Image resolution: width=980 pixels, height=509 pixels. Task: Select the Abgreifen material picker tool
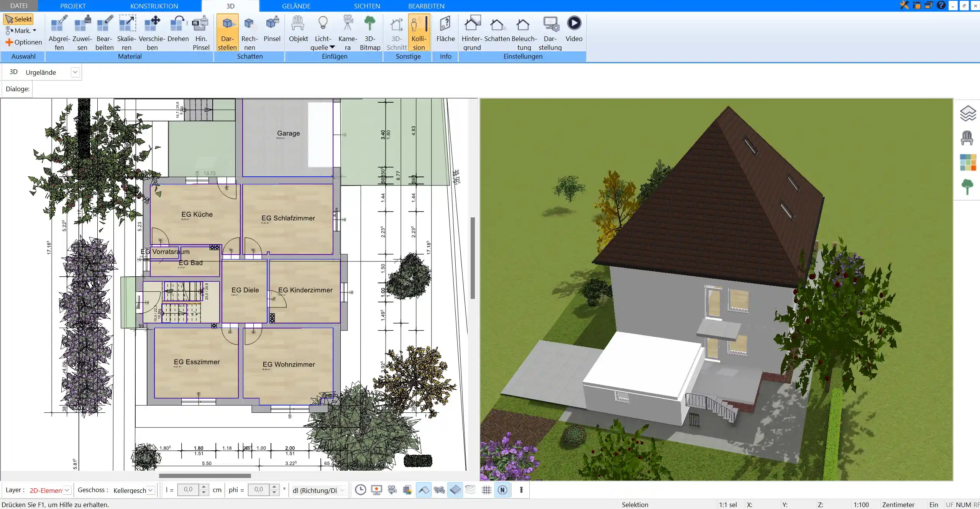pyautogui.click(x=59, y=33)
